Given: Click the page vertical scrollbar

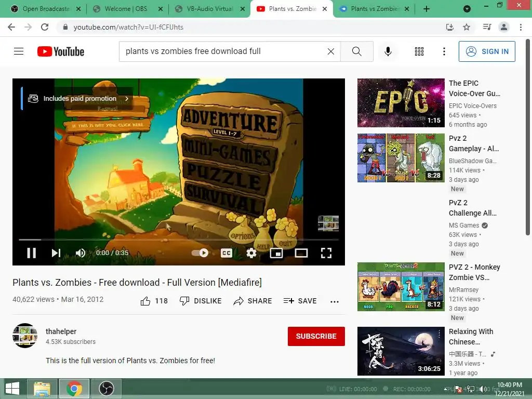Looking at the screenshot, I should point(528,137).
